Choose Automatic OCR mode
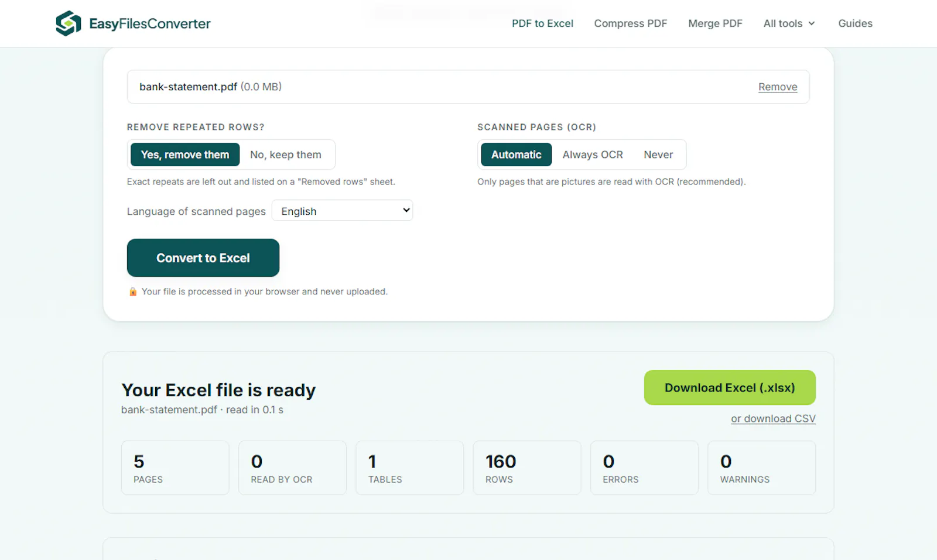Viewport: 937px width, 560px height. click(x=517, y=154)
